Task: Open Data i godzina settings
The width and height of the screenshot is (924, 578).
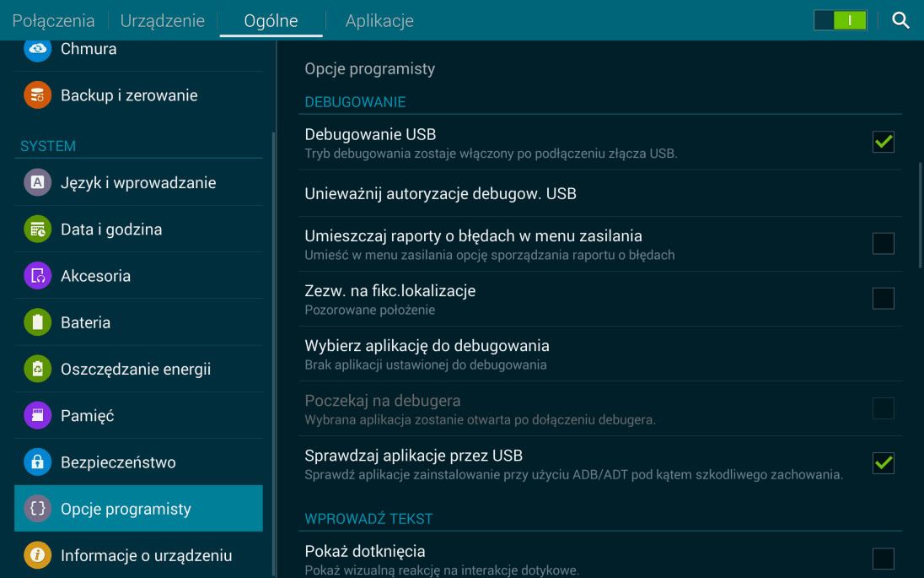Action: pos(138,229)
